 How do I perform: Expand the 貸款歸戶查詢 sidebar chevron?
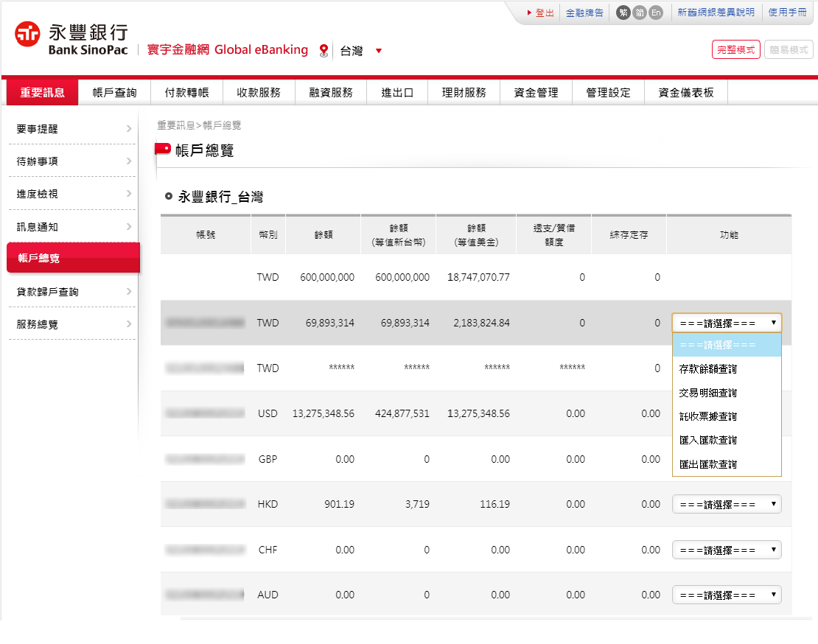(129, 292)
